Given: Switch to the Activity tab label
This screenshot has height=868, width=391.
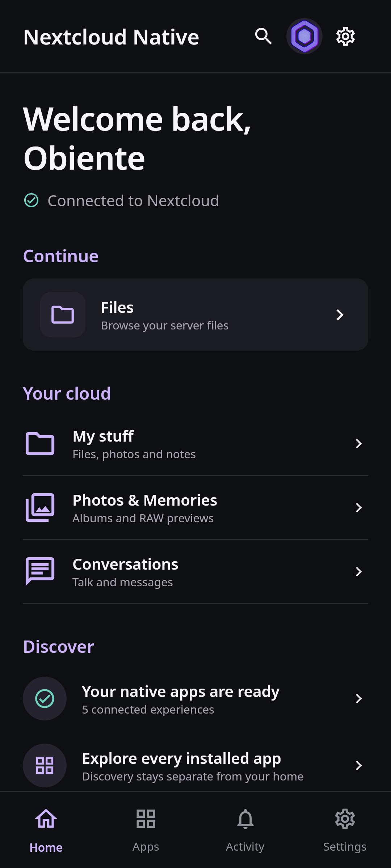Looking at the screenshot, I should click(245, 847).
